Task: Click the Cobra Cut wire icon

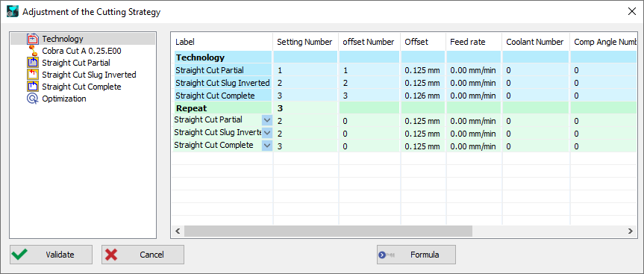Action: click(x=32, y=51)
